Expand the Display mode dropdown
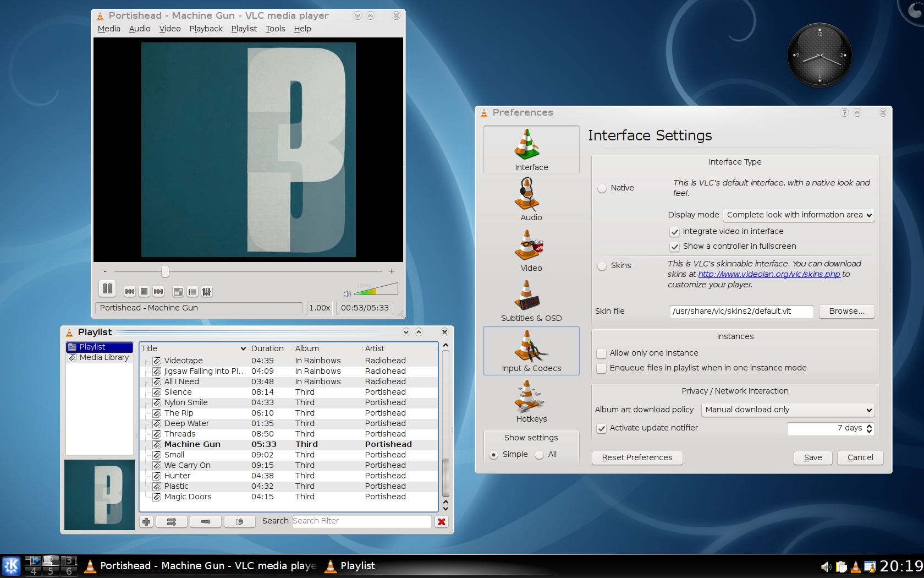924x578 pixels. click(x=799, y=215)
